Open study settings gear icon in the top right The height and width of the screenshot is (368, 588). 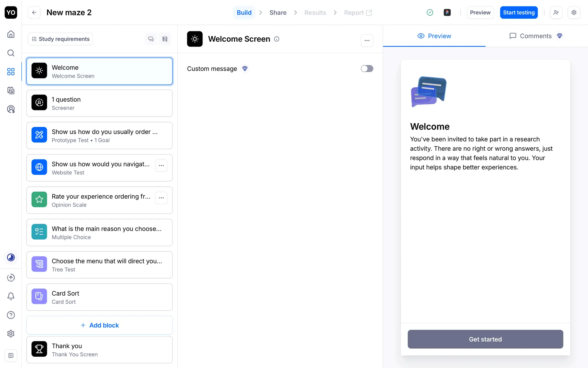574,13
